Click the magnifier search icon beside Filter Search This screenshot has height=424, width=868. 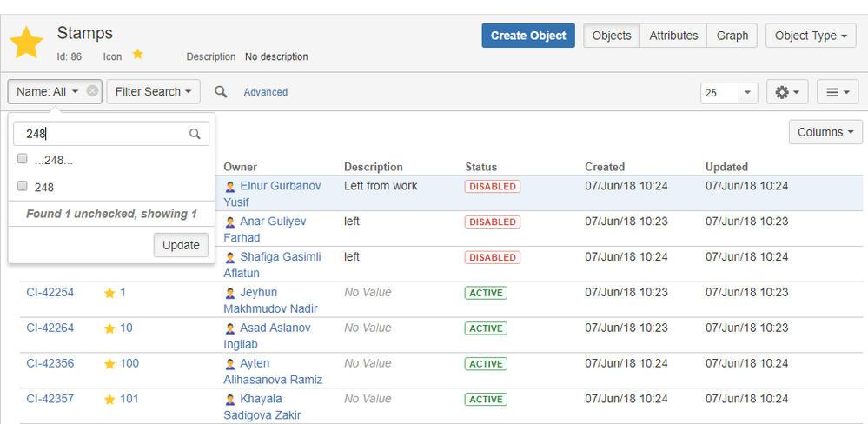[221, 92]
